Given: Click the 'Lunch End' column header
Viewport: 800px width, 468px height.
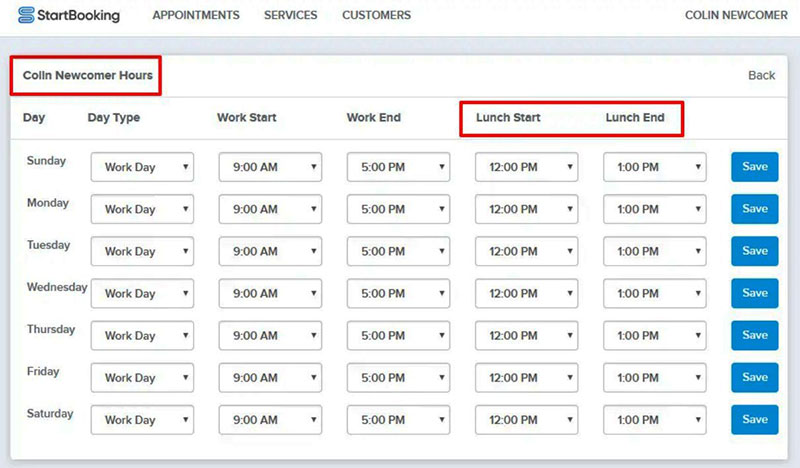Looking at the screenshot, I should [x=635, y=117].
